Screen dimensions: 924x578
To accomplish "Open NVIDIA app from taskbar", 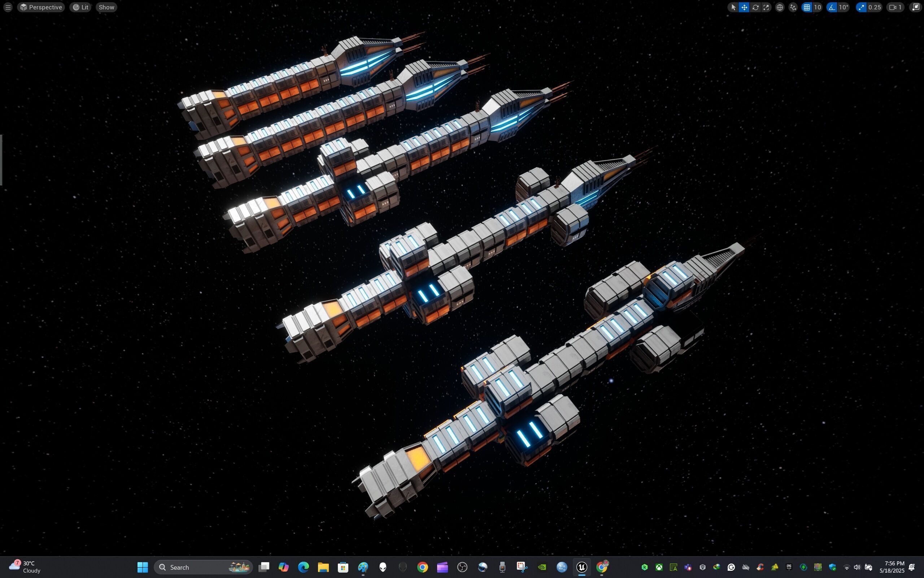I will (x=542, y=567).
